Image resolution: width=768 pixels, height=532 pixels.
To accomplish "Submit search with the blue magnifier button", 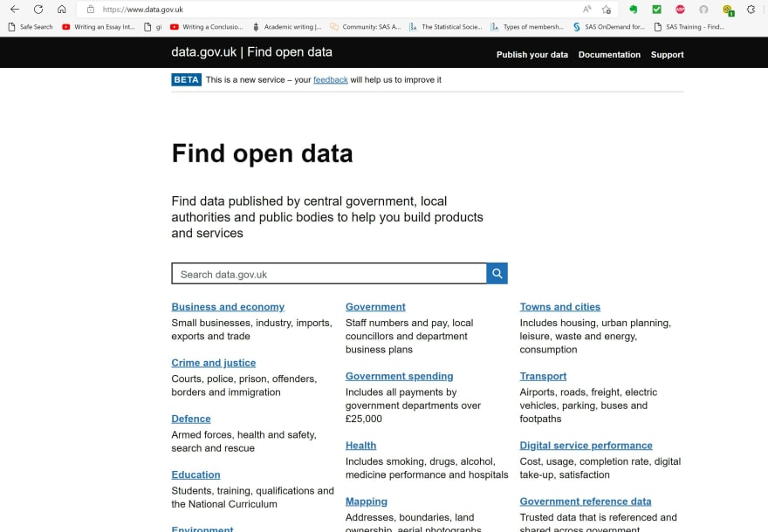I will [x=497, y=273].
